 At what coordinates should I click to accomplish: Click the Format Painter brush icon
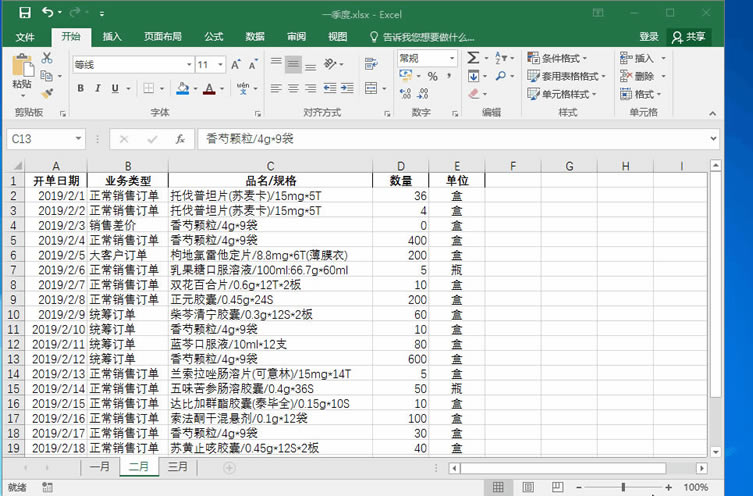pos(47,93)
